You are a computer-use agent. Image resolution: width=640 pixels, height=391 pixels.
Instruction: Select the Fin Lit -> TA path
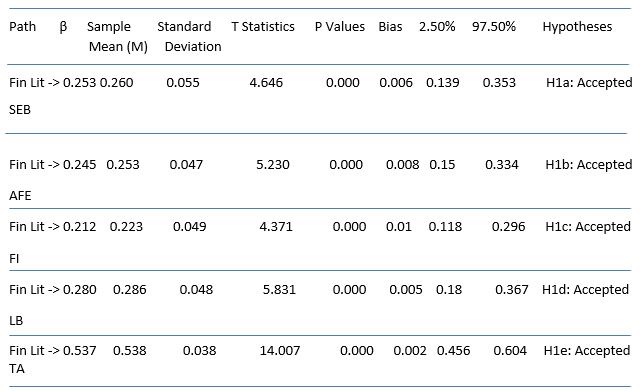[x=34, y=359]
